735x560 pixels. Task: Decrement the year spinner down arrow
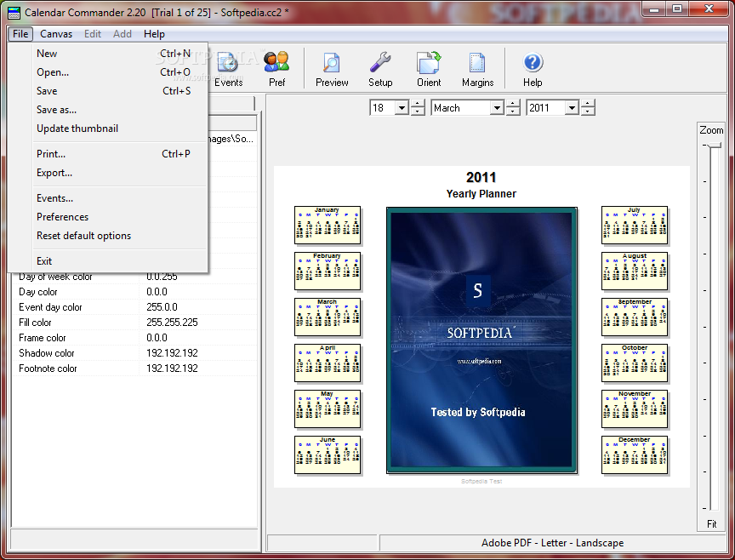(589, 111)
